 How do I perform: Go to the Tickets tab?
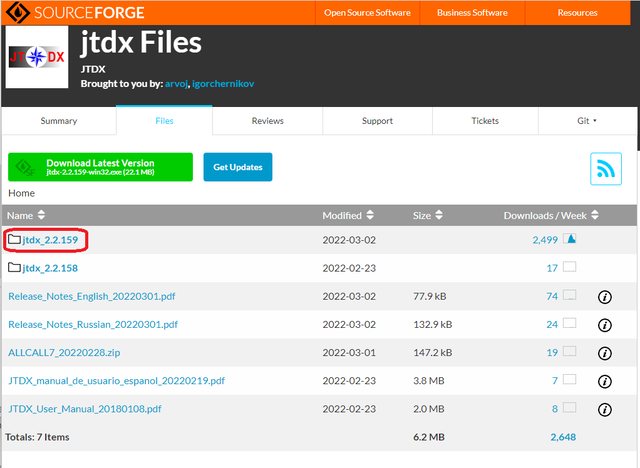pos(485,121)
